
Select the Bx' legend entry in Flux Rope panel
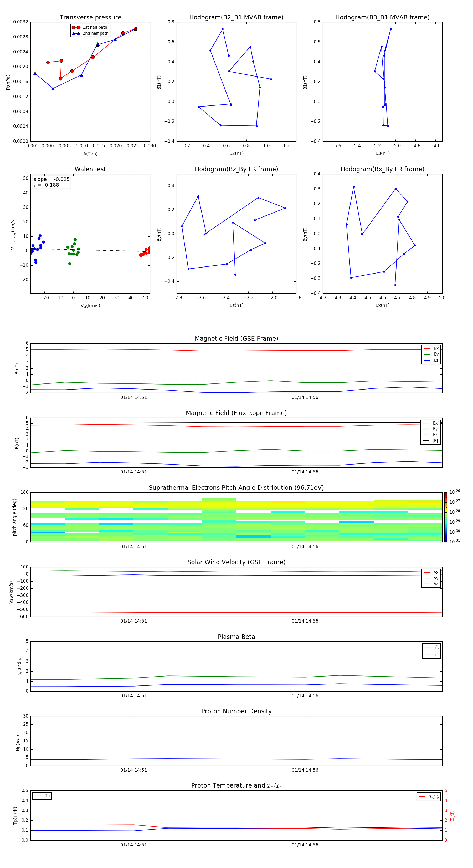pyautogui.click(x=431, y=423)
